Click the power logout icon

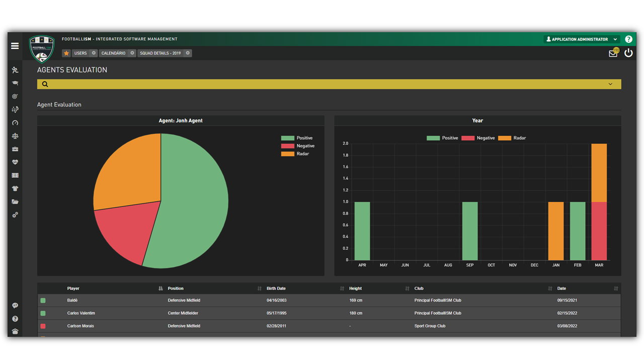coord(628,53)
